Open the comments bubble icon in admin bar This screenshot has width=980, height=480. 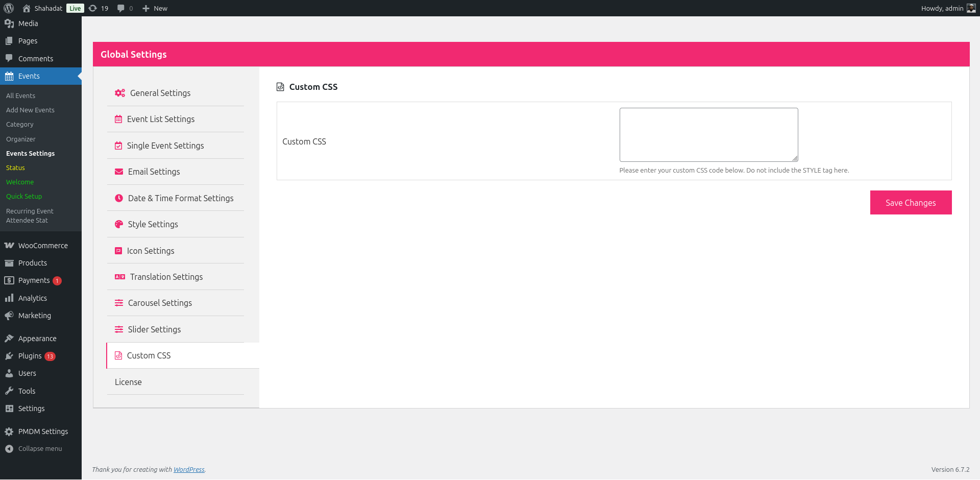click(120, 8)
